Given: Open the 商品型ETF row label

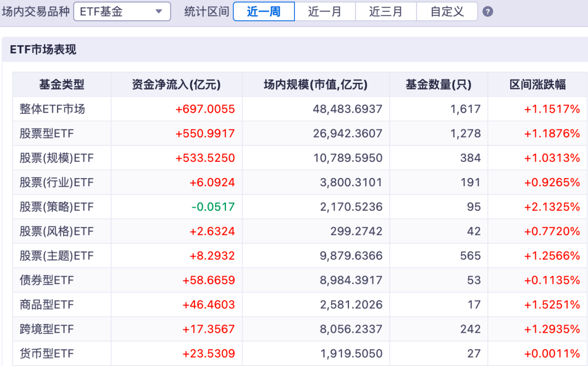Looking at the screenshot, I should click(x=46, y=304).
